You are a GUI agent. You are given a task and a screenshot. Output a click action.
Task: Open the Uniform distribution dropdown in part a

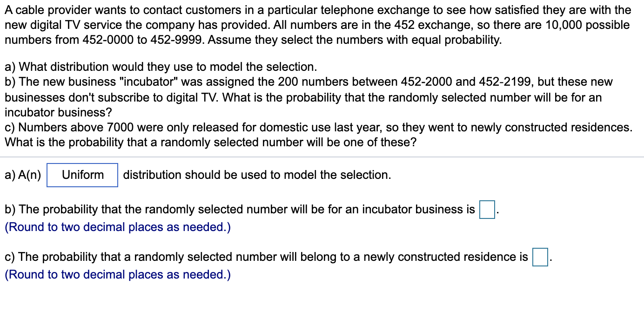[82, 176]
